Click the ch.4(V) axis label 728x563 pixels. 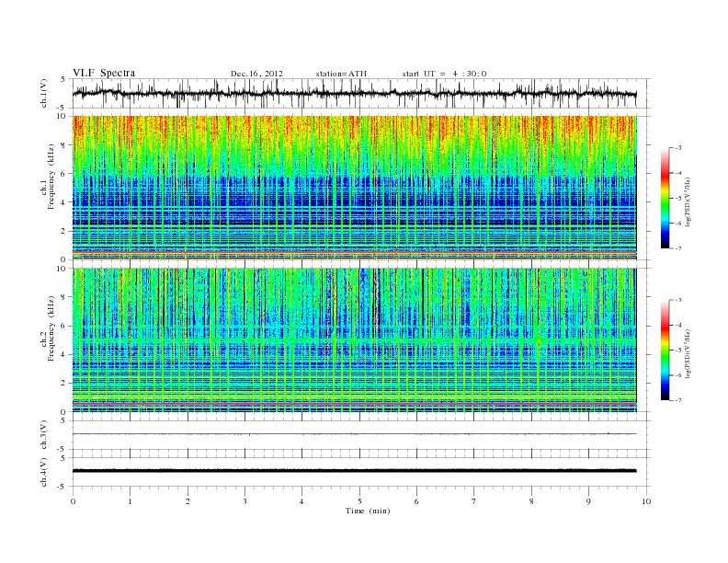click(x=44, y=473)
